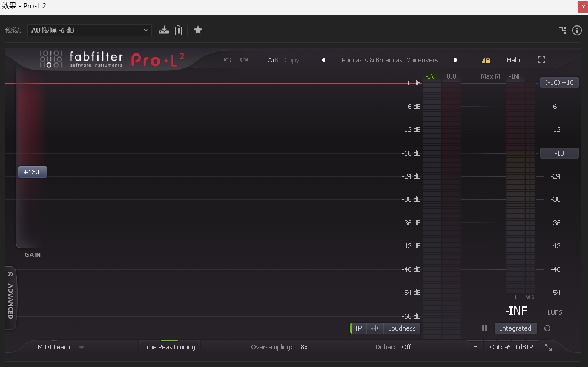The width and height of the screenshot is (588, 367).
Task: Click the license lock indicator icon
Action: pos(485,60)
